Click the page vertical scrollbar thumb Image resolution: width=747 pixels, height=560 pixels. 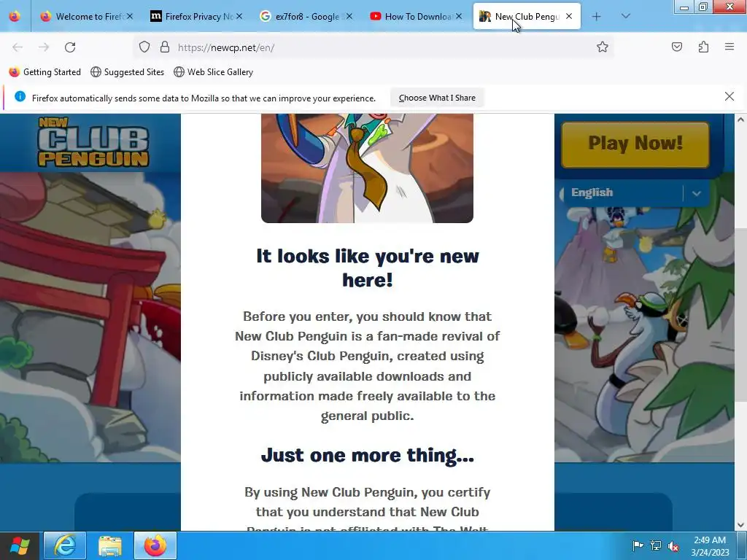pyautogui.click(x=740, y=314)
